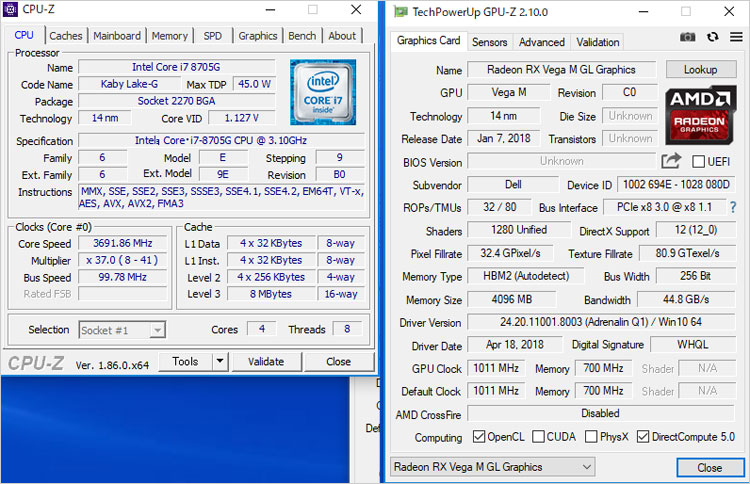This screenshot has width=750, height=484.
Task: Open the Graphics tab in CPU-Z
Action: (258, 36)
